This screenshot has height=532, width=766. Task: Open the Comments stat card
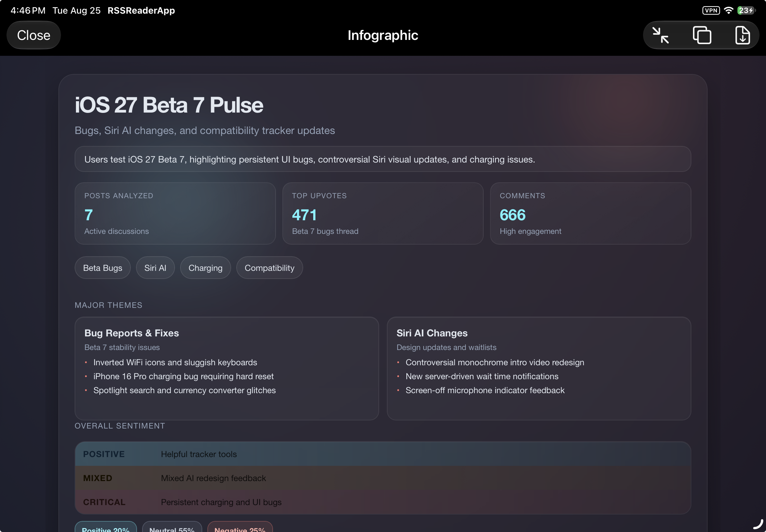click(591, 213)
